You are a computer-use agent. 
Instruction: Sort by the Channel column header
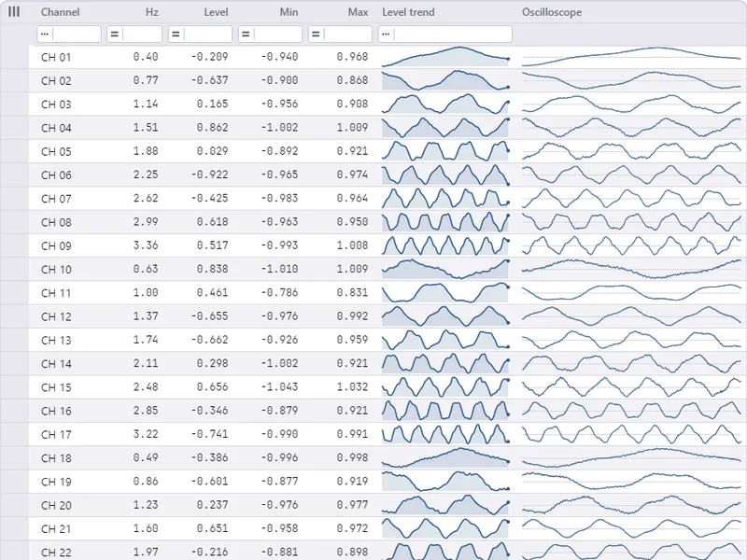(x=60, y=12)
